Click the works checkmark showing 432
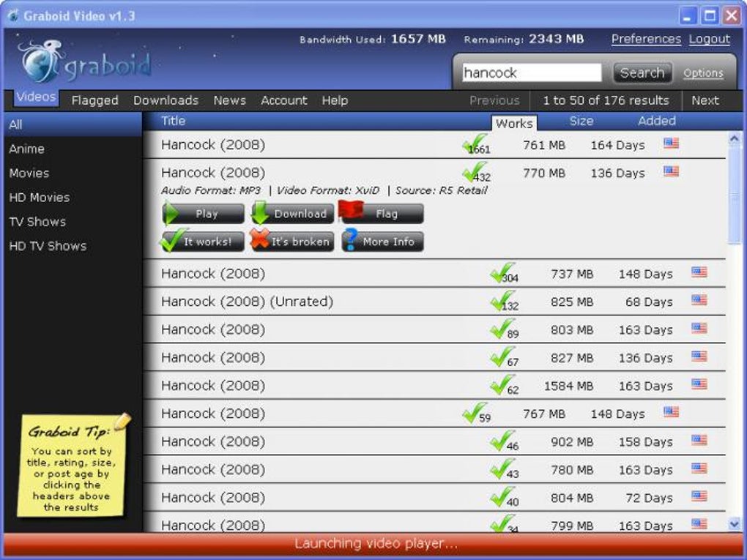This screenshot has height=560, width=747. click(x=475, y=172)
